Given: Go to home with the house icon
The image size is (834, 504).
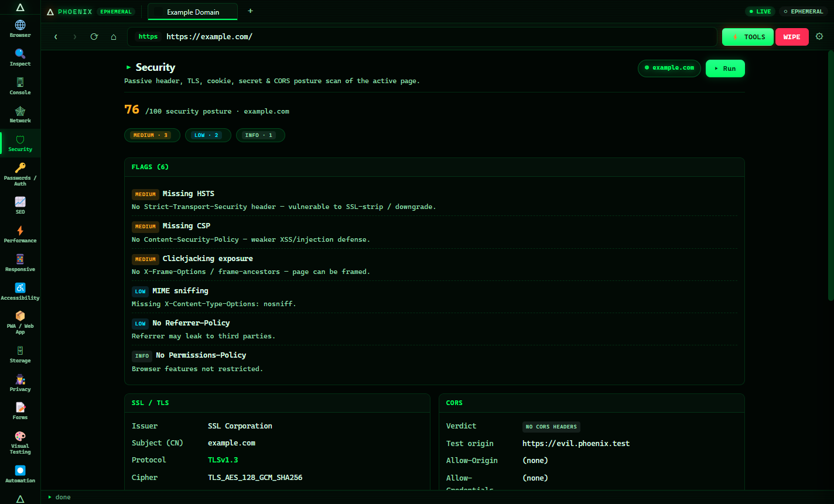Looking at the screenshot, I should [x=114, y=36].
